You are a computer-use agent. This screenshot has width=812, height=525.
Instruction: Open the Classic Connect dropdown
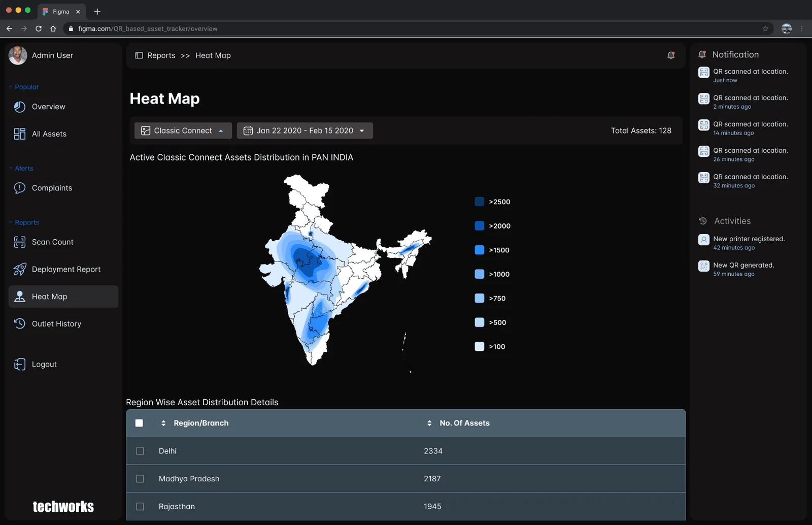pos(183,130)
